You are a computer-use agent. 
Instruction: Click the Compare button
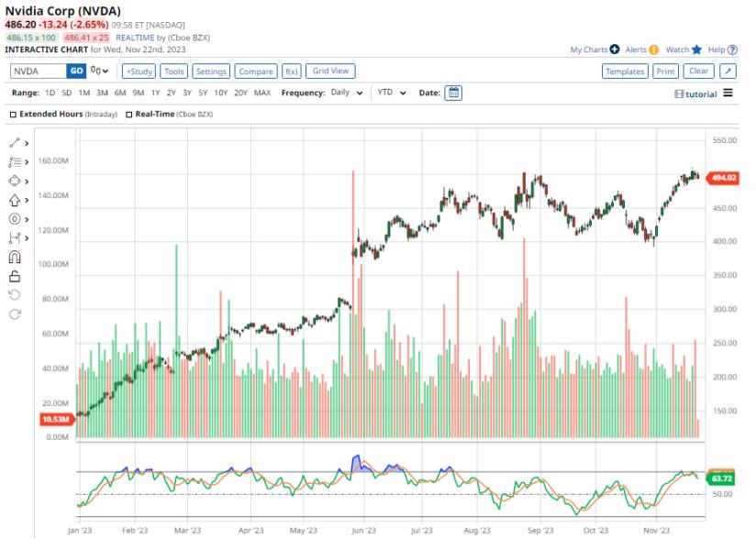point(256,71)
